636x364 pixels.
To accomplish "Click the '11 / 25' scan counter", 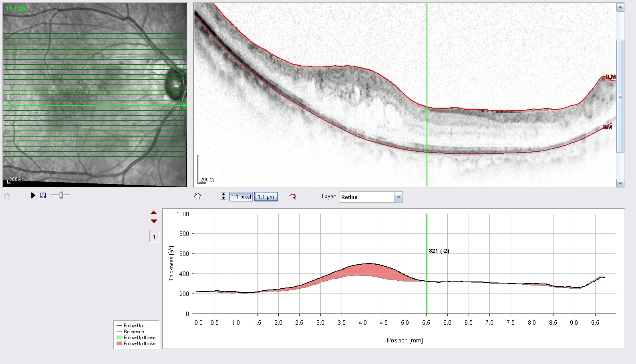I will coord(15,9).
